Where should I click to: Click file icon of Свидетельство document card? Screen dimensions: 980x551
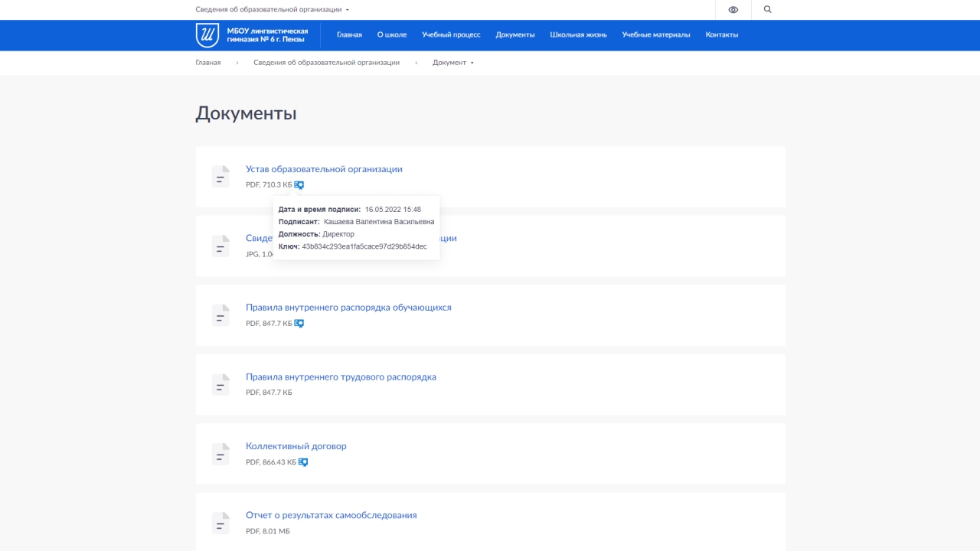pyautogui.click(x=220, y=246)
